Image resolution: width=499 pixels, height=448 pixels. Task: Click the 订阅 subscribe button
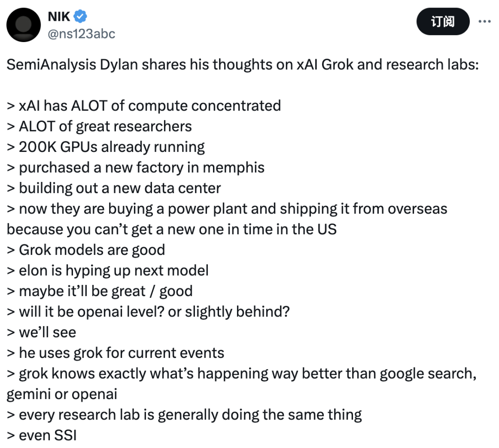443,22
